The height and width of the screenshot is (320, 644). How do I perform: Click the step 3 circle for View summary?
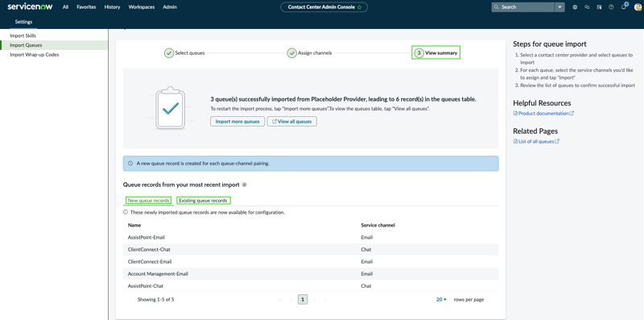[x=419, y=53]
